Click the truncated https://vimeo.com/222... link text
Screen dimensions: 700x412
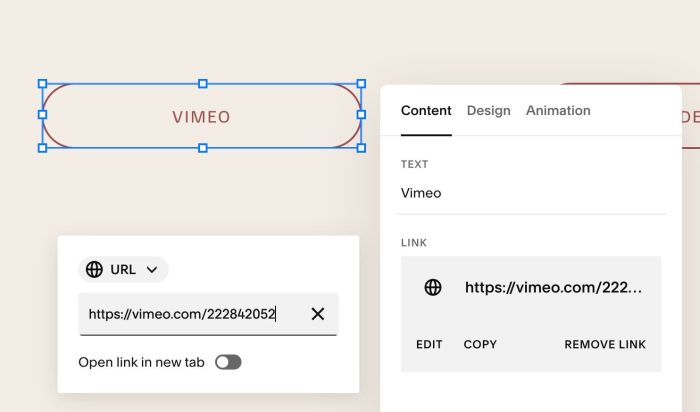(554, 287)
